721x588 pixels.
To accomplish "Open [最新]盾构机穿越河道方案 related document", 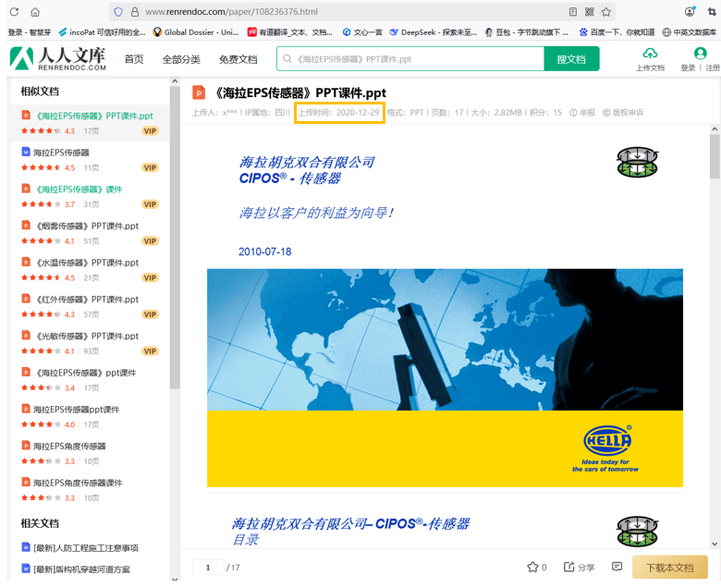I will [x=82, y=570].
